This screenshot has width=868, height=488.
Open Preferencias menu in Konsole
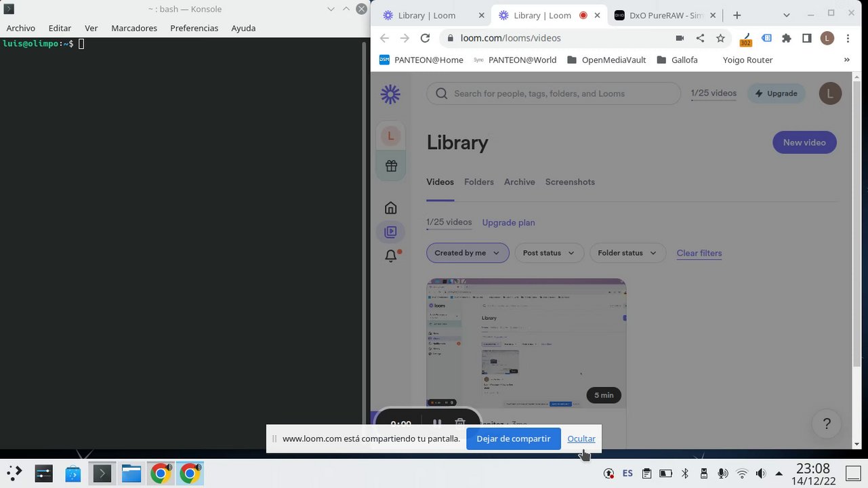(194, 28)
